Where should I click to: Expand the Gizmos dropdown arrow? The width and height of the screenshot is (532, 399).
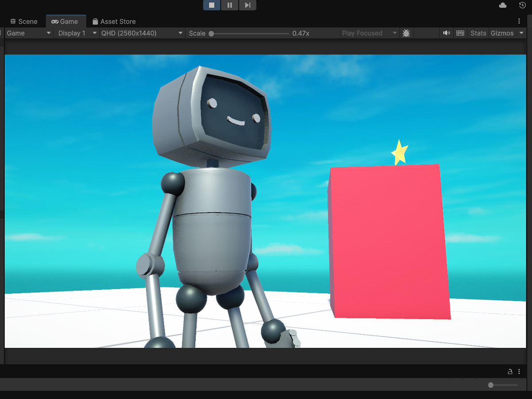click(521, 33)
